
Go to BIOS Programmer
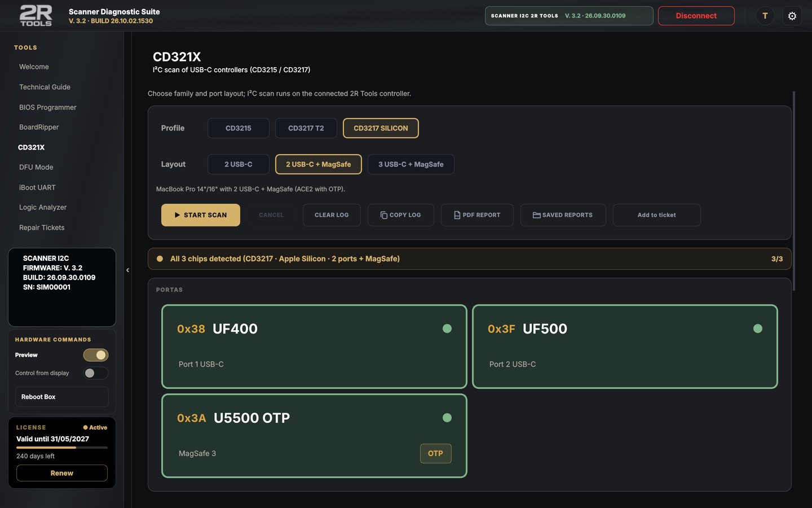pyautogui.click(x=47, y=107)
